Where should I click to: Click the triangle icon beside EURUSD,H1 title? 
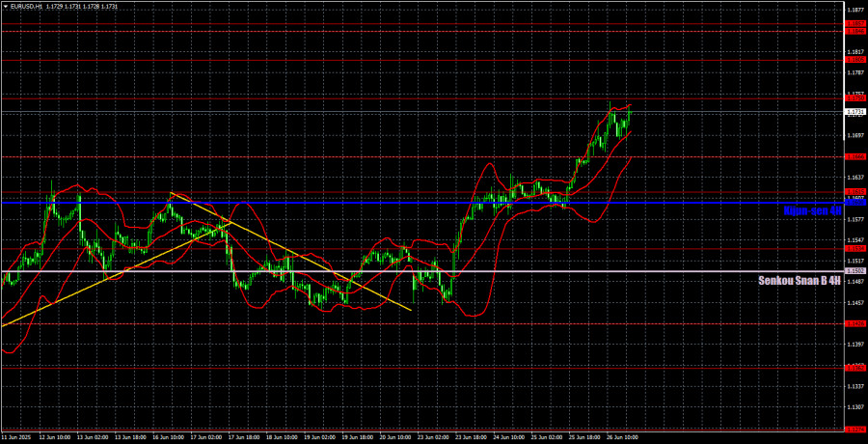pyautogui.click(x=5, y=6)
